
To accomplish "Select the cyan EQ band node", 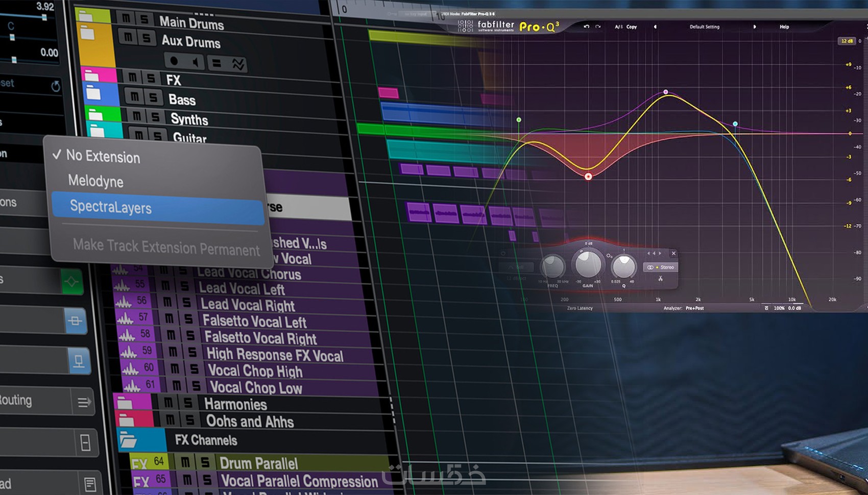I will click(735, 124).
